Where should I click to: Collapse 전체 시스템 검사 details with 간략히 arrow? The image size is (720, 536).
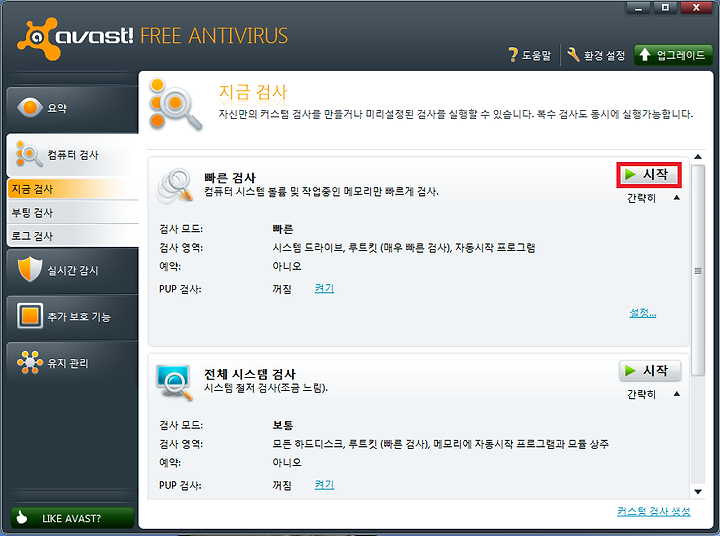676,394
